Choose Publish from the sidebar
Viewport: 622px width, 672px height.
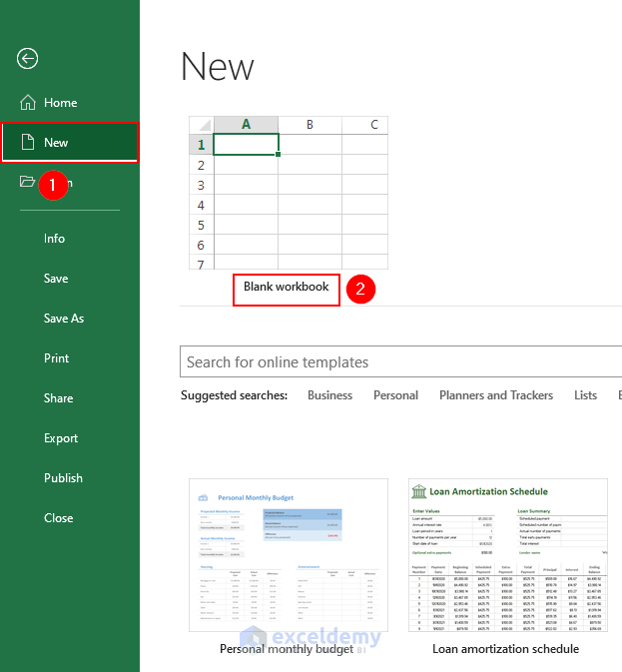pos(63,478)
